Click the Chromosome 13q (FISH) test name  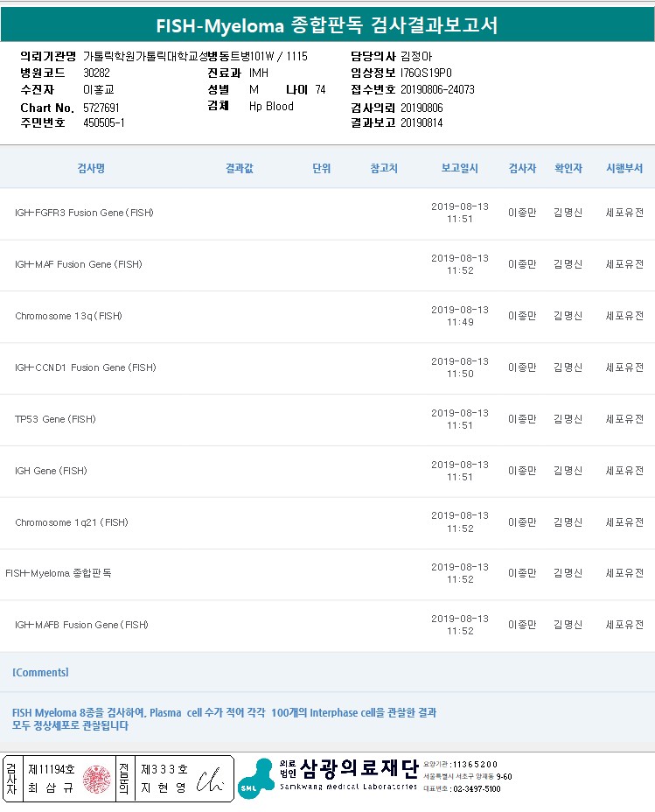[68, 316]
